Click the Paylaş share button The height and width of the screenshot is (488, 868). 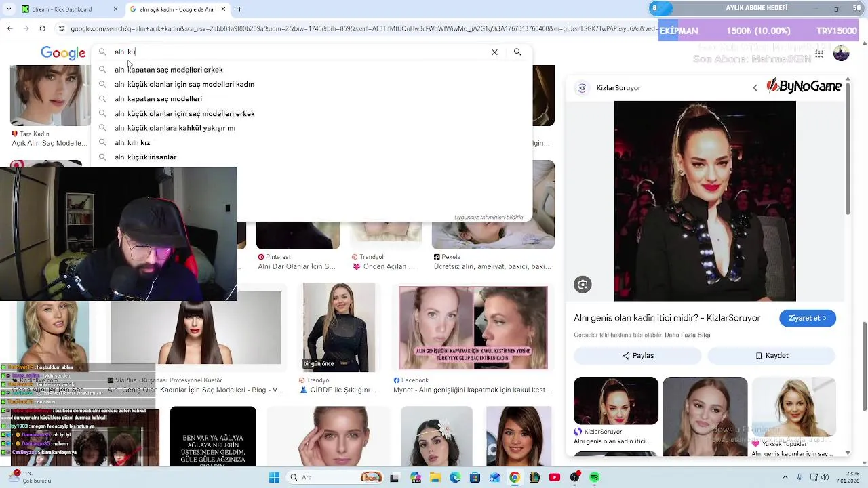coord(638,356)
